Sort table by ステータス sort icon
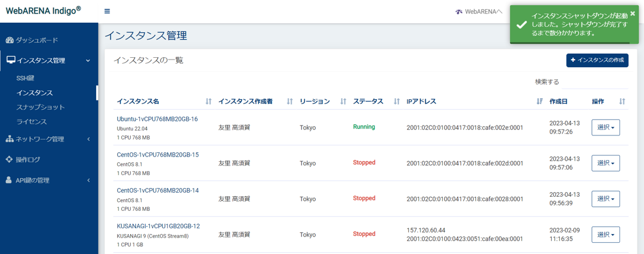This screenshot has height=254, width=644. [397, 102]
